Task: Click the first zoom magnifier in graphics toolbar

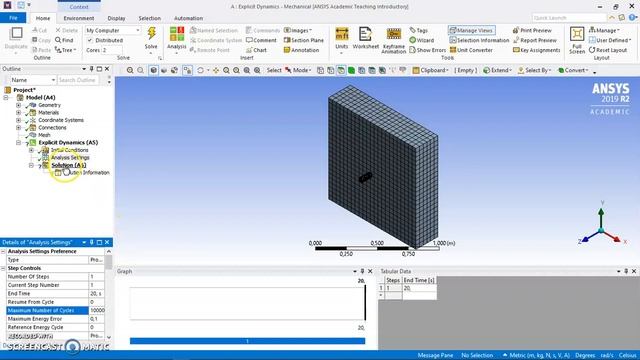Action: 130,70
